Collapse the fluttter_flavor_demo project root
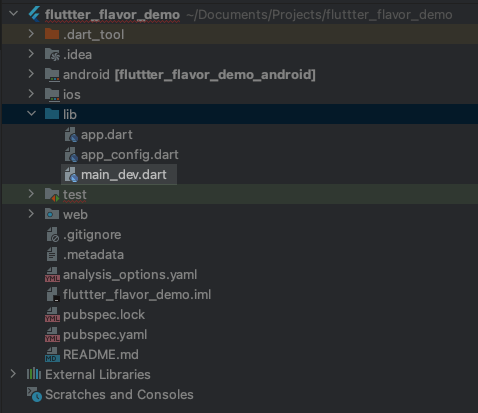The height and width of the screenshot is (413, 478). (x=13, y=14)
